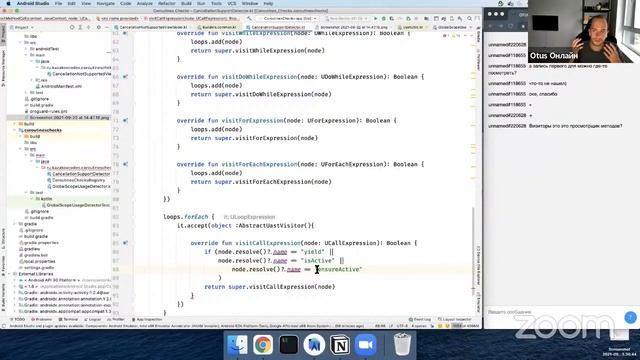This screenshot has width=640, height=360.
Task: Click the blue send button in chat
Action: click(630, 317)
